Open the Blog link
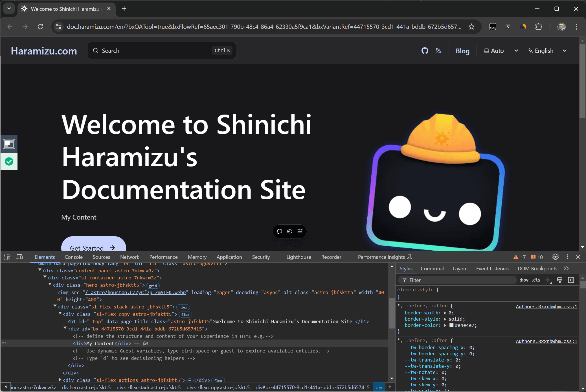This screenshot has width=586, height=392. (462, 51)
